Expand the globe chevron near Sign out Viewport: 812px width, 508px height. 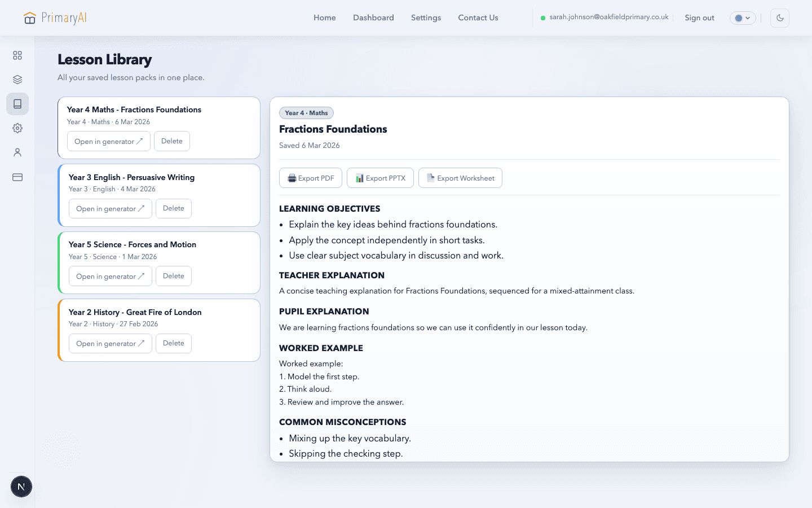point(749,17)
